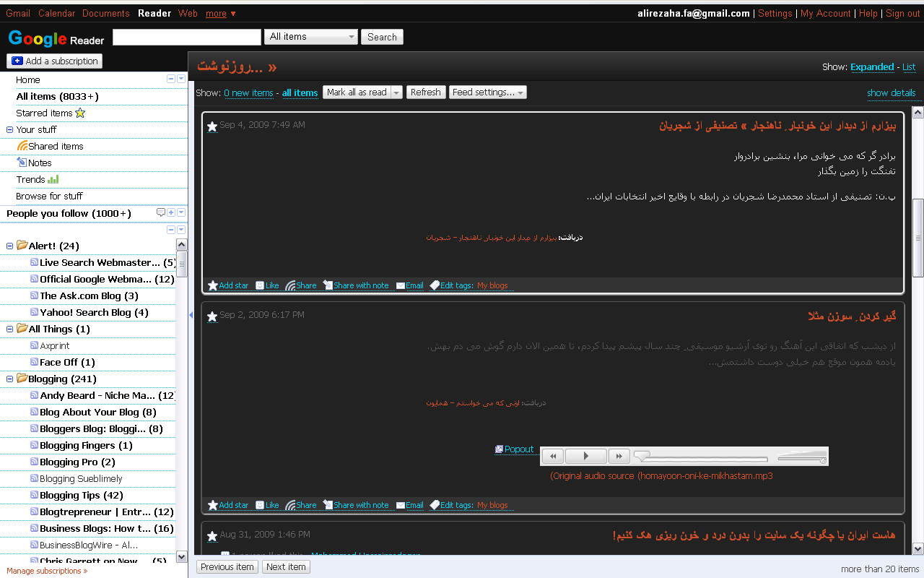924x578 pixels.
Task: Click the Google Reader logo
Action: [56, 38]
